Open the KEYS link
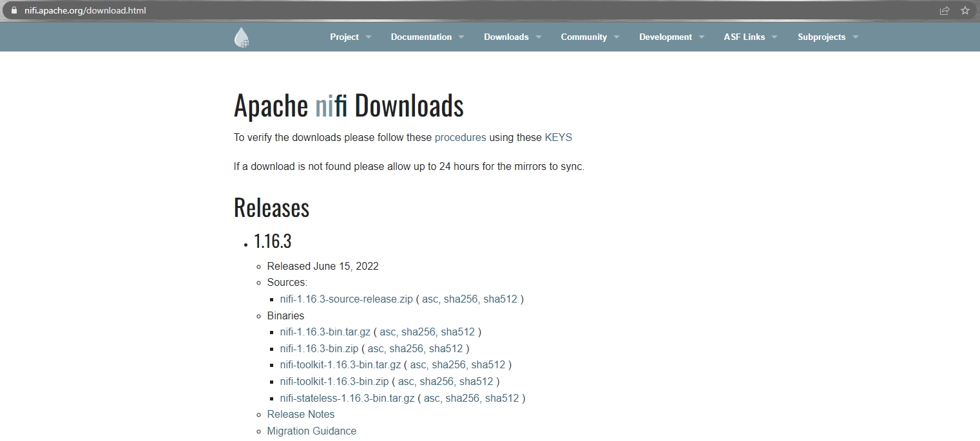 558,138
